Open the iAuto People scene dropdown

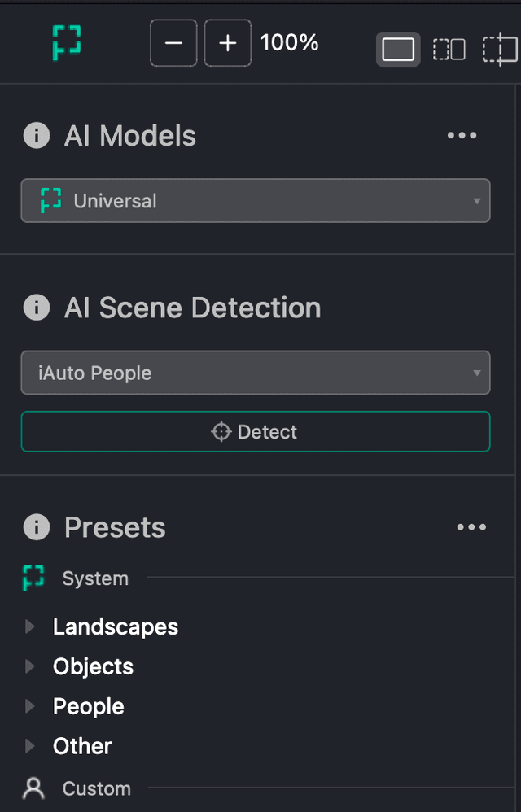click(255, 373)
